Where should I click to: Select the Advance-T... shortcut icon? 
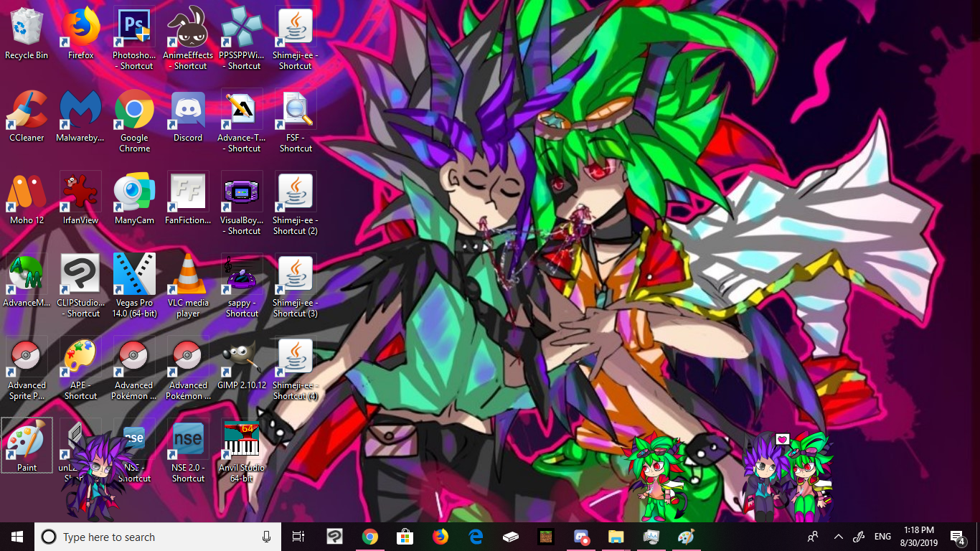[x=242, y=121]
